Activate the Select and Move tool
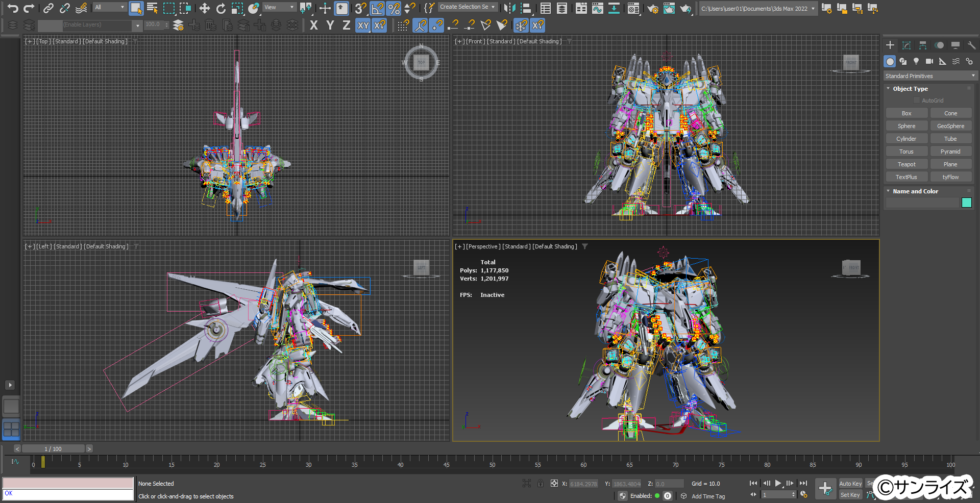 205,8
